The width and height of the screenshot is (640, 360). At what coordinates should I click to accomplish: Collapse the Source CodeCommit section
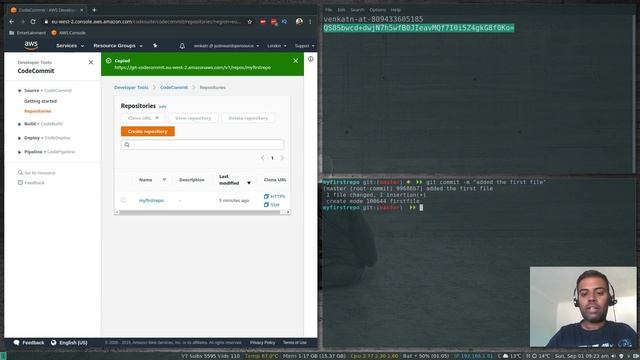[x=19, y=91]
